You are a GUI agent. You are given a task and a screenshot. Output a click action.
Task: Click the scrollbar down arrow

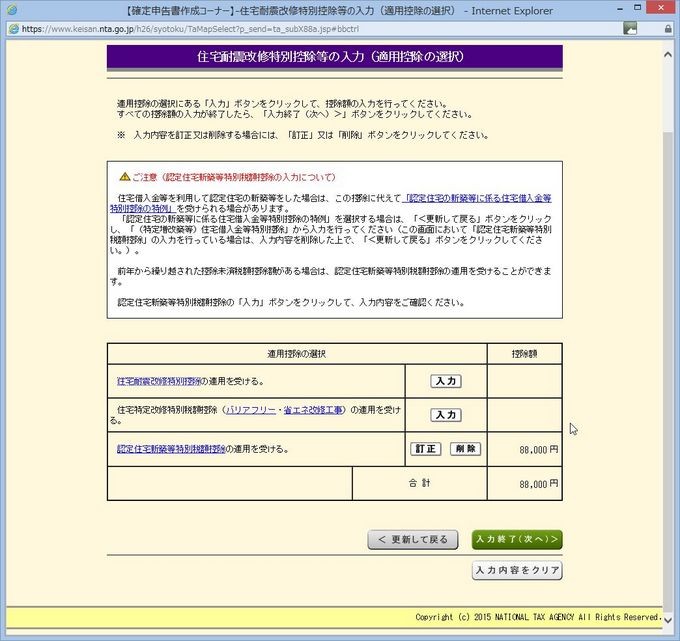click(668, 620)
